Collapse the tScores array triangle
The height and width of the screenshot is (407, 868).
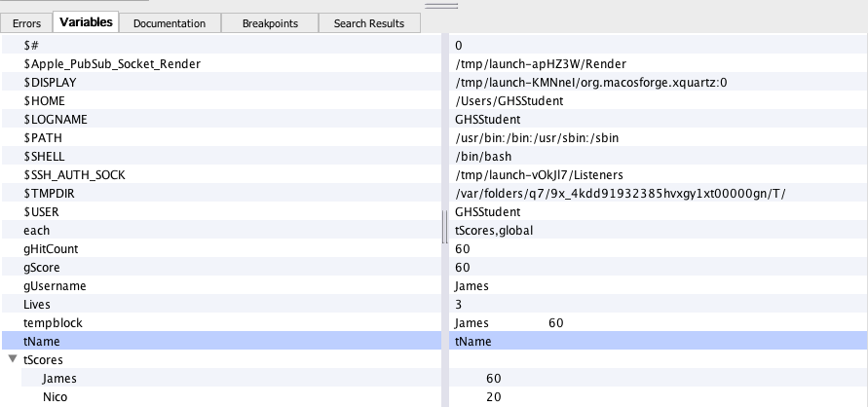pos(13,359)
